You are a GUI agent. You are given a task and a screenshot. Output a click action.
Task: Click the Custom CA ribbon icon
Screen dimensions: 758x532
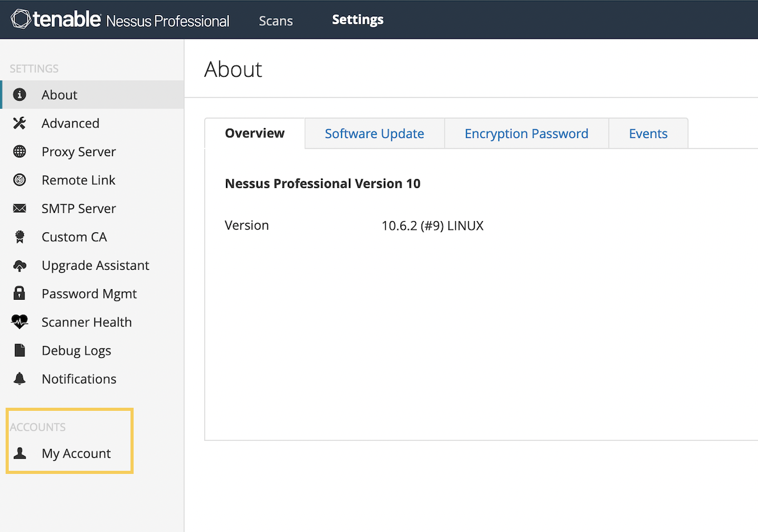[19, 237]
